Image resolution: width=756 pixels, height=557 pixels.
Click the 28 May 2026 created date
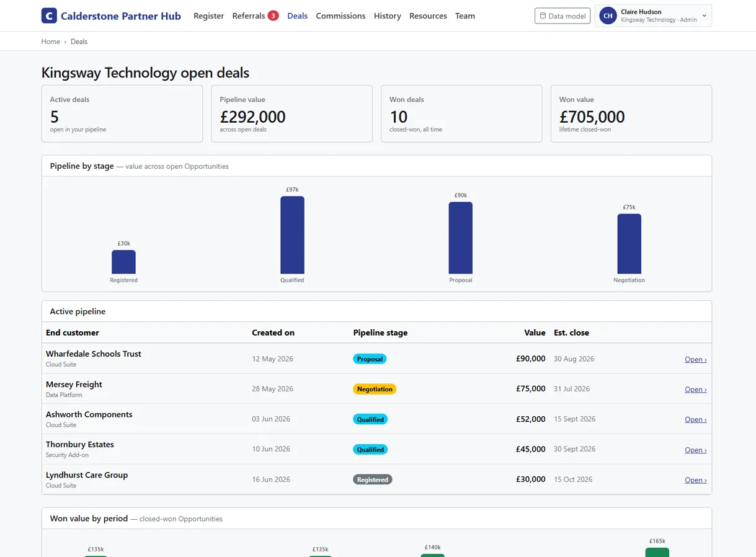click(x=272, y=389)
